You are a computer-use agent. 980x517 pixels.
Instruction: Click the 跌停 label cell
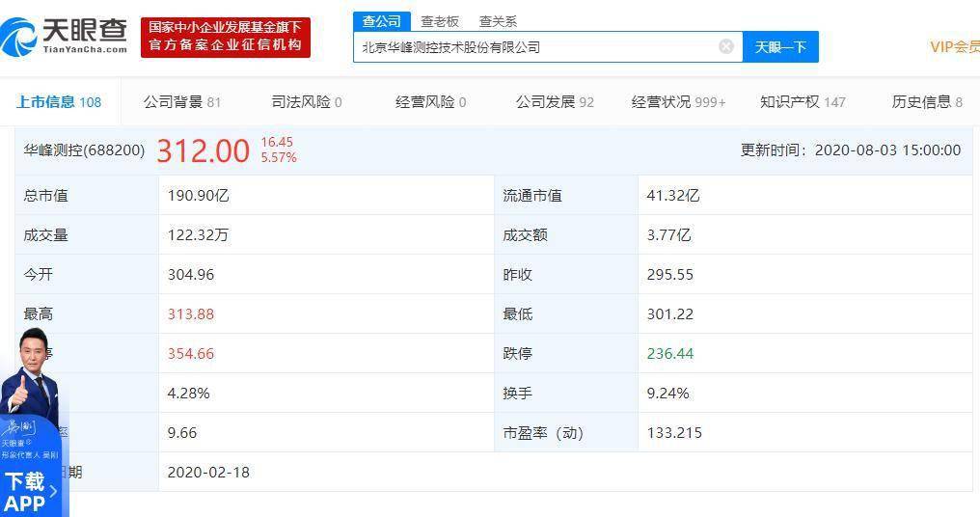[565, 353]
